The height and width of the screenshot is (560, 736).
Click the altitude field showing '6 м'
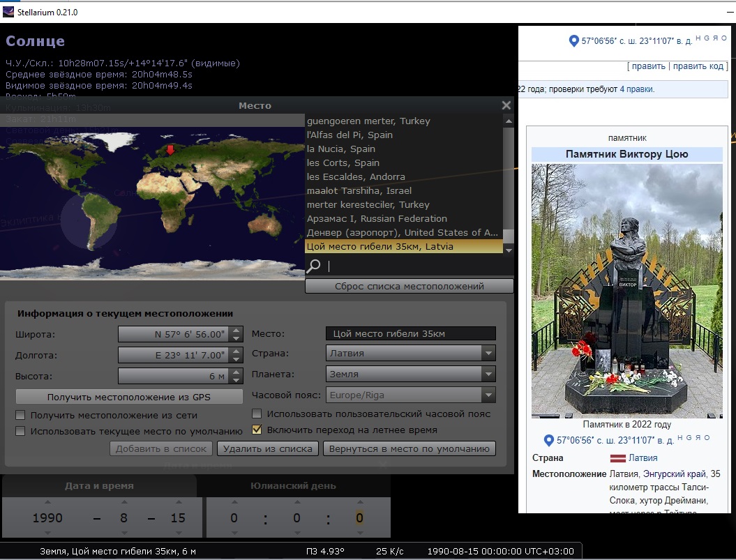pos(173,377)
